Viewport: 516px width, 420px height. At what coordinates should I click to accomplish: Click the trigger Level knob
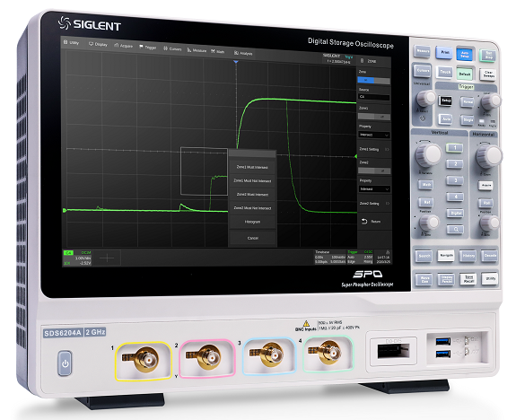point(491,102)
